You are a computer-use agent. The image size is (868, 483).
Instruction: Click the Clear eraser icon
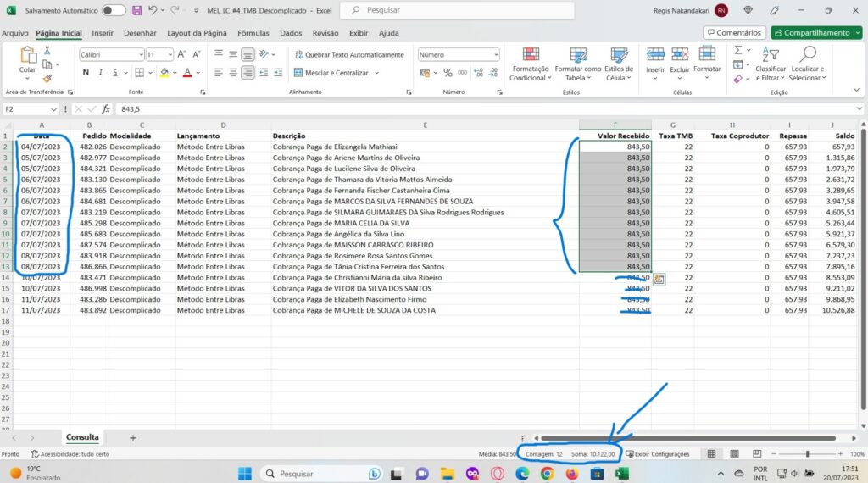pos(738,79)
